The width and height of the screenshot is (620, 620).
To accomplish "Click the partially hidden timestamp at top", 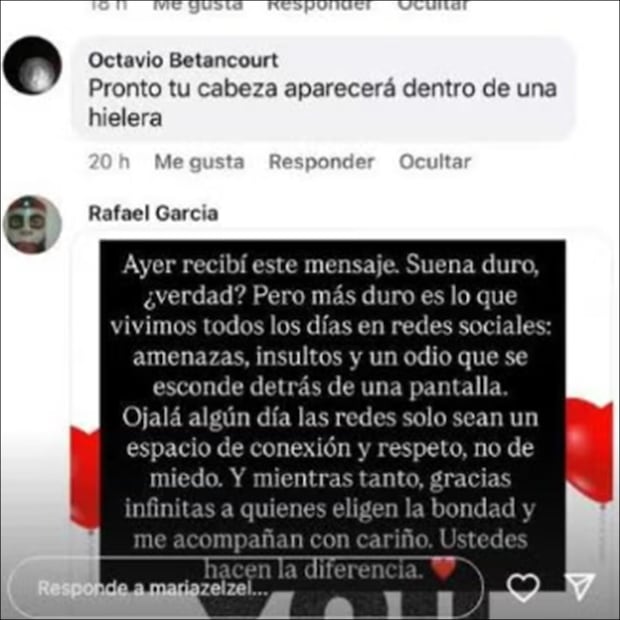I will tap(109, 6).
